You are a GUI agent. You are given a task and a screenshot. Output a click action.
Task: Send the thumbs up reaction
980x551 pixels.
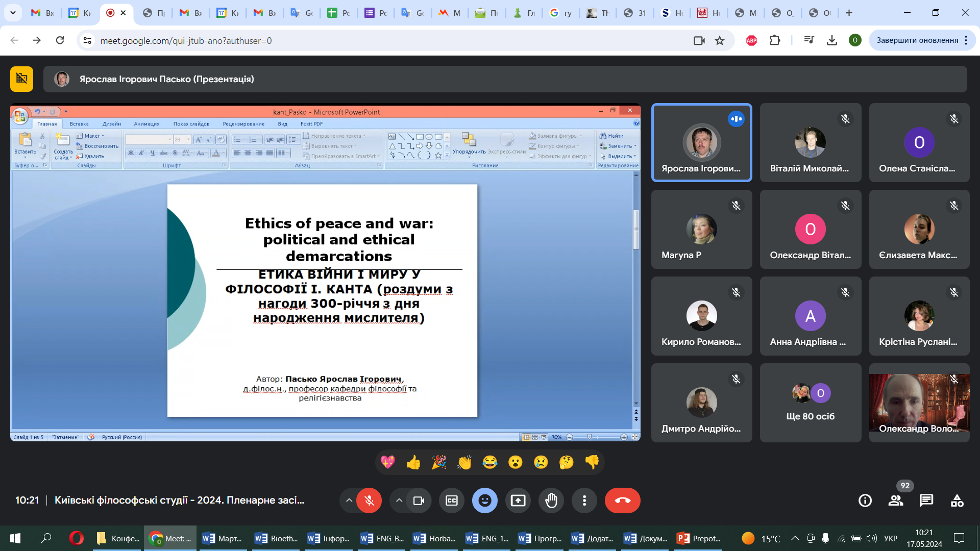[413, 462]
